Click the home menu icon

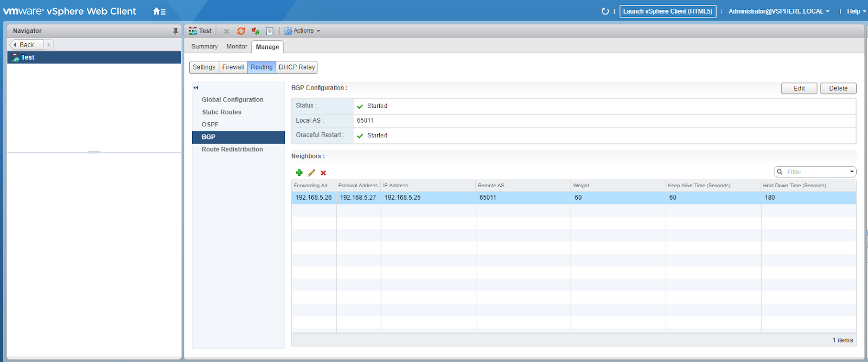(x=159, y=11)
